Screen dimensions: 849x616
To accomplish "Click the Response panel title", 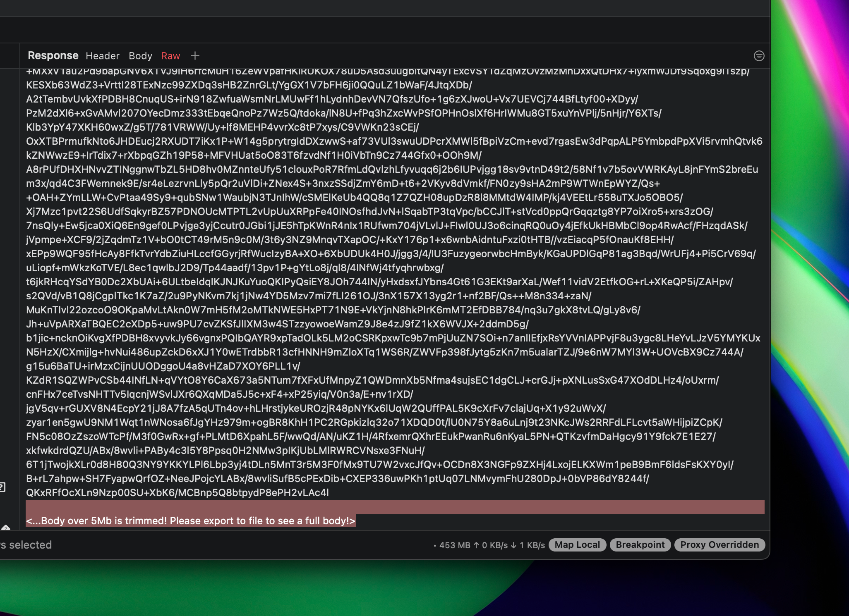I will click(53, 55).
